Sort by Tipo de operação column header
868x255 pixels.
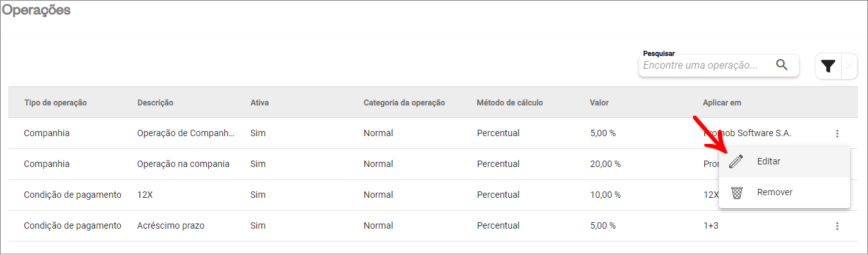point(55,103)
